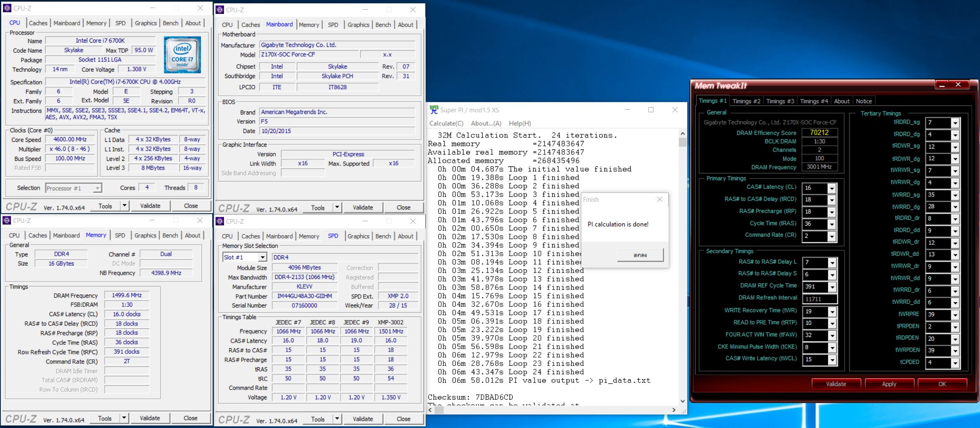This screenshot has height=428, width=980.
Task: Click the CPU-Z app icon in the Memory window title bar
Action: [x=7, y=220]
